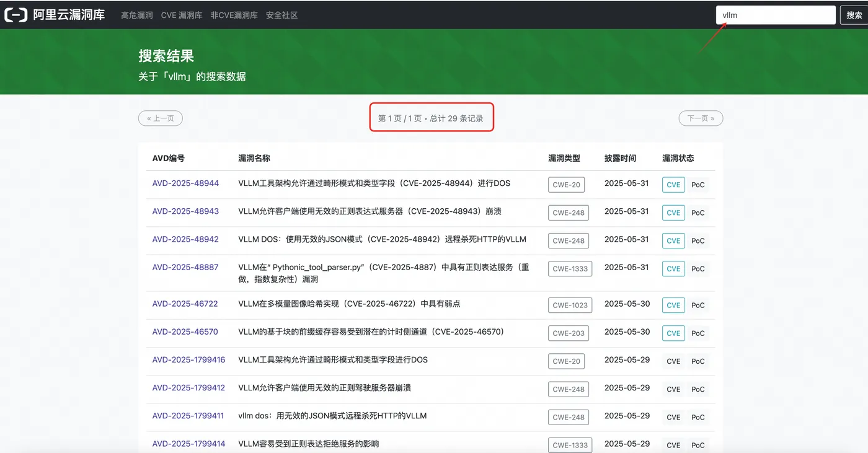Select date 2025-05-29 in AVD-2025-1799416 row
The width and height of the screenshot is (868, 453).
click(627, 359)
